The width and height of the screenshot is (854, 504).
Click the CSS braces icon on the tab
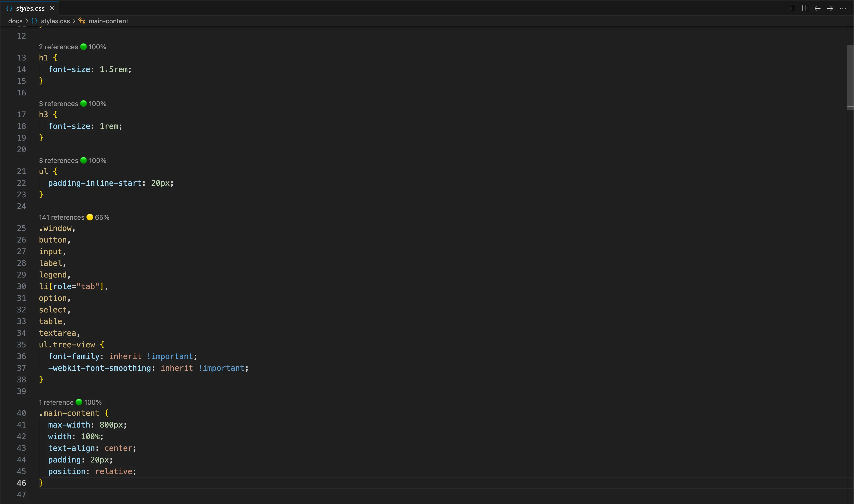point(9,8)
